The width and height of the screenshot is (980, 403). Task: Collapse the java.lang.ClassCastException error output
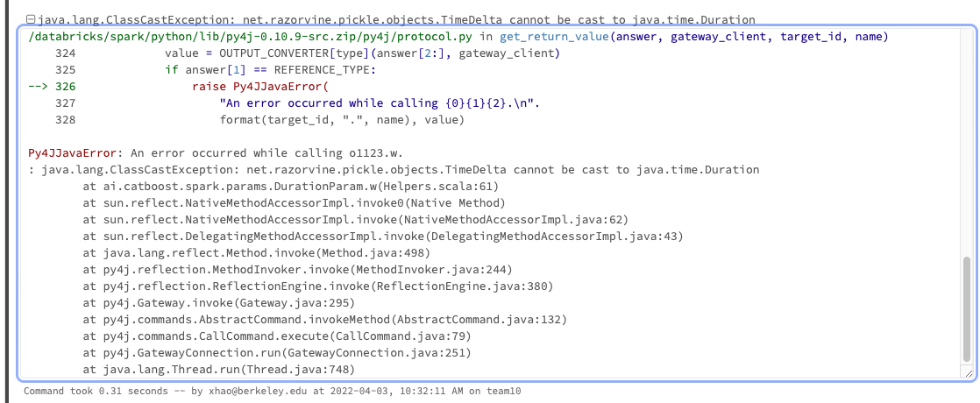pyautogui.click(x=32, y=20)
